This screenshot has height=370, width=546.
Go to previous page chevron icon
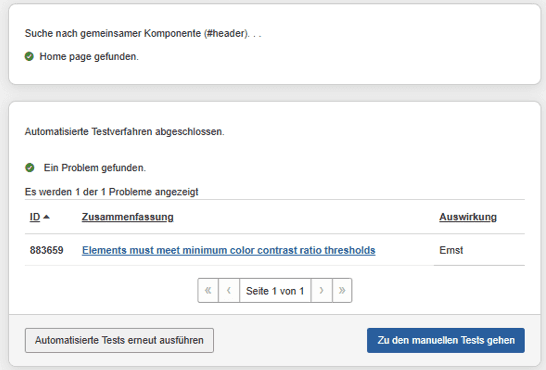(229, 290)
